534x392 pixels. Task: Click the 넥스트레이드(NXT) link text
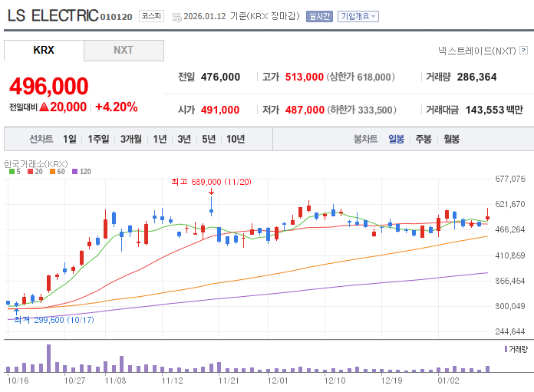[477, 51]
